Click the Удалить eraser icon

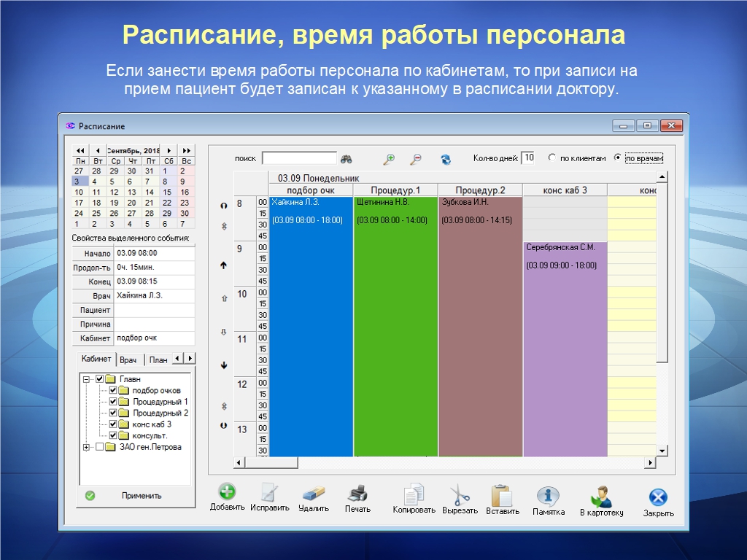[x=313, y=493]
